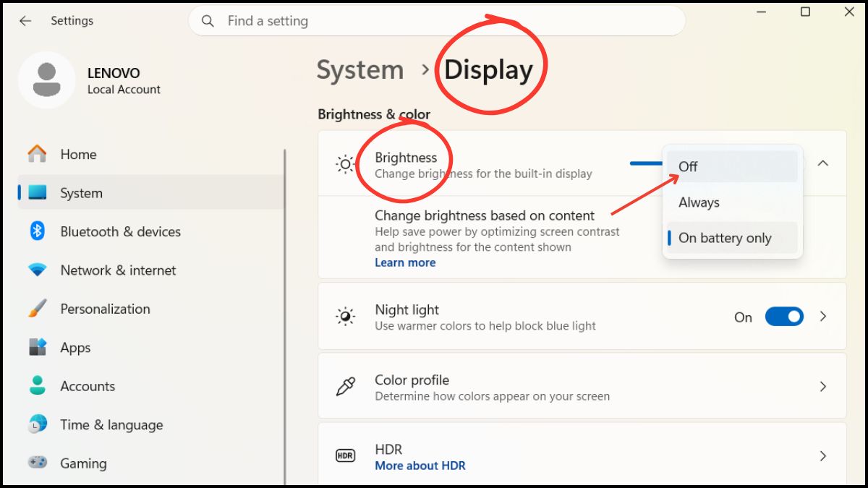Click the brightness slider track
The height and width of the screenshot is (488, 868).
coord(646,163)
